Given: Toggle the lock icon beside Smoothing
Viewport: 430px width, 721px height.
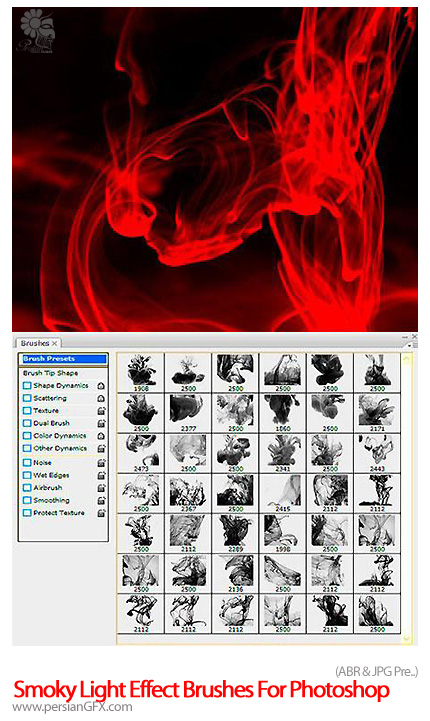Looking at the screenshot, I should tap(101, 500).
